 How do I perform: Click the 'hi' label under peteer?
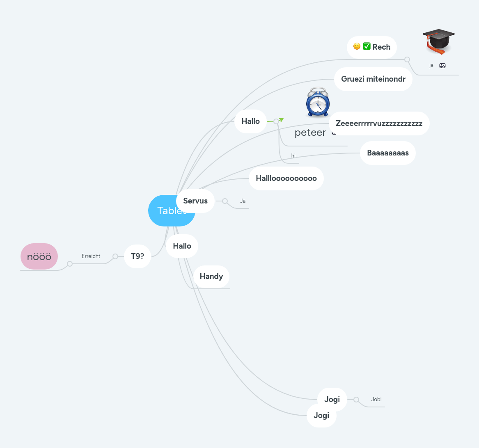(293, 155)
